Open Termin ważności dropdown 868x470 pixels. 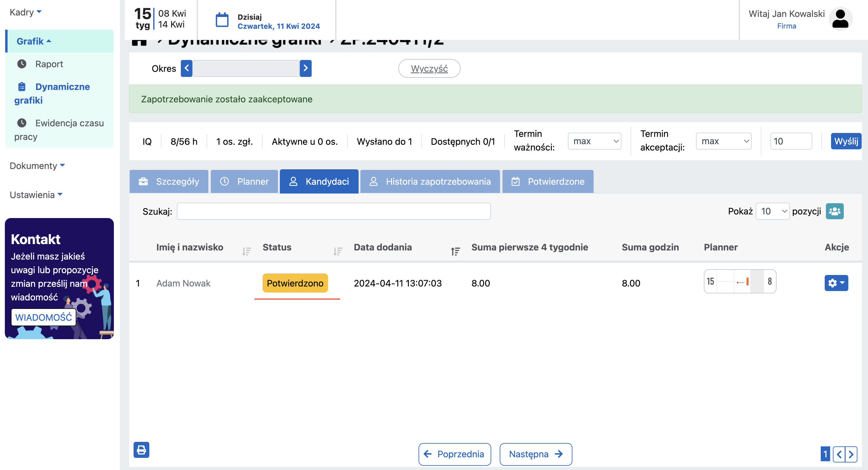coord(595,141)
